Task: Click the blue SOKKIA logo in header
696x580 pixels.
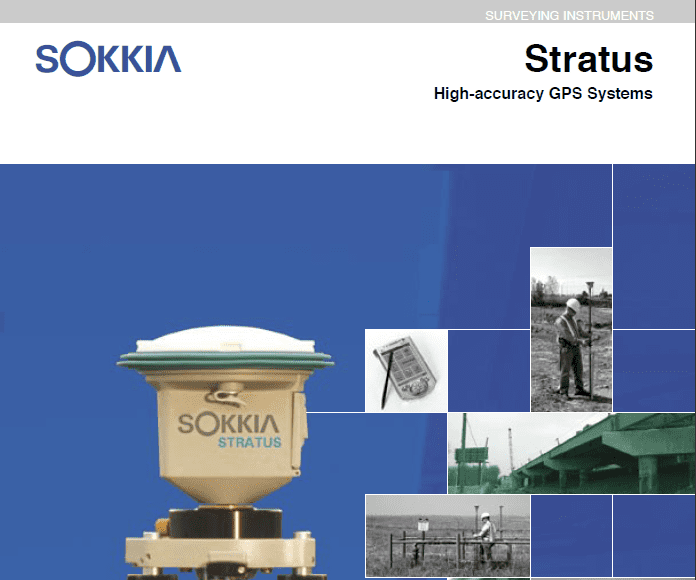Action: [x=108, y=58]
